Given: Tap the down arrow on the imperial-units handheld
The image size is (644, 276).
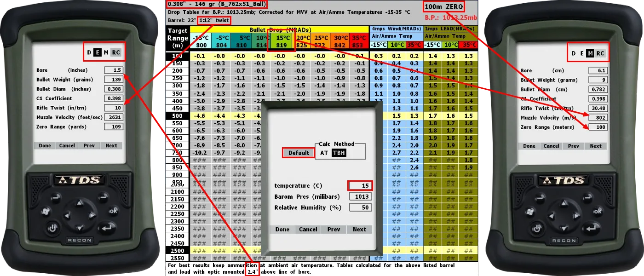Looking at the screenshot, I should pyautogui.click(x=80, y=227).
